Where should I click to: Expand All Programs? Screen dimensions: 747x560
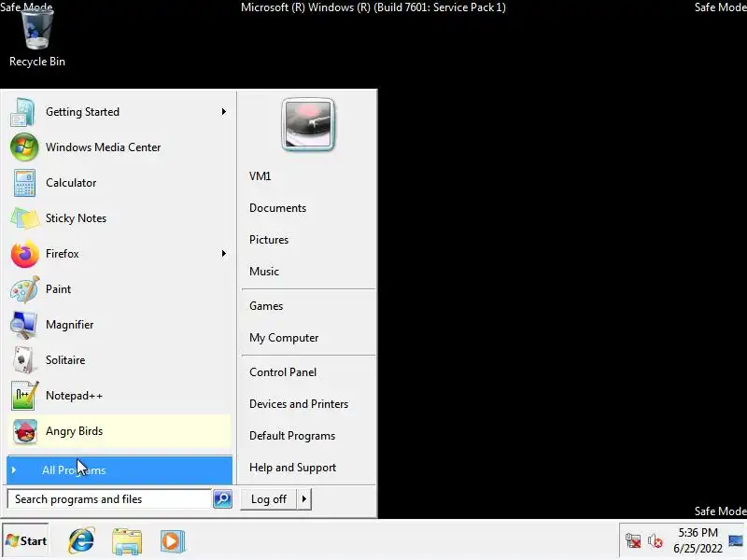[120, 470]
